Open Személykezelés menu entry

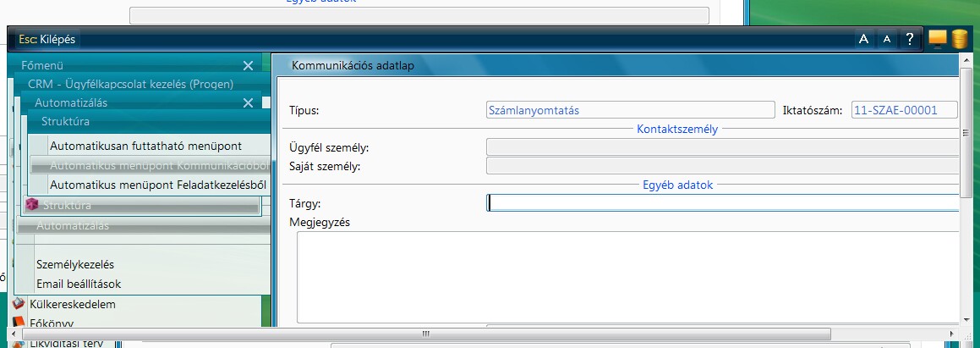coord(75,264)
